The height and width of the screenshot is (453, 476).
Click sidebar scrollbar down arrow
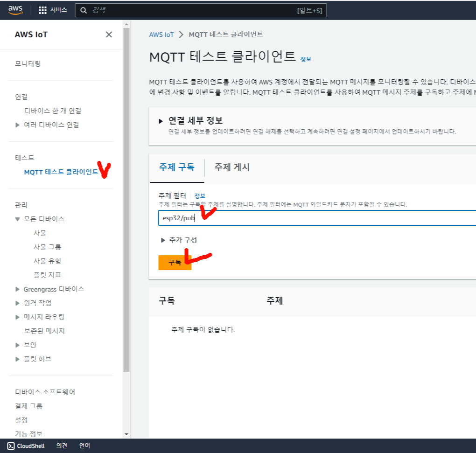tap(126, 434)
